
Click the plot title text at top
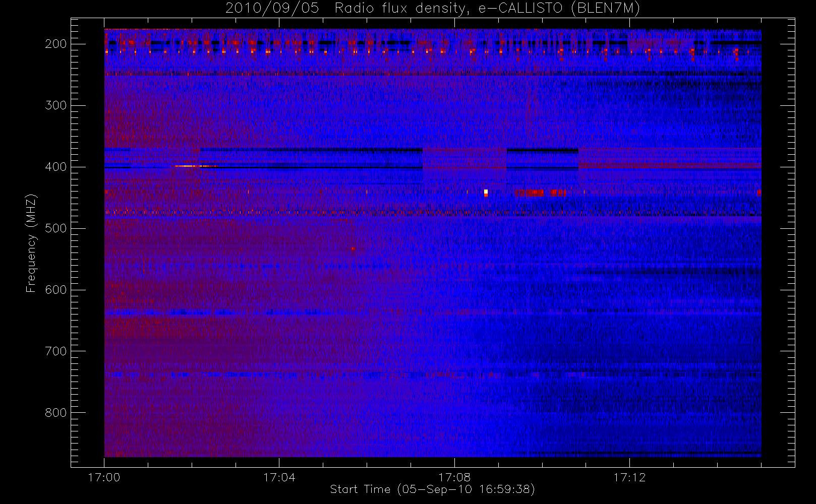432,9
